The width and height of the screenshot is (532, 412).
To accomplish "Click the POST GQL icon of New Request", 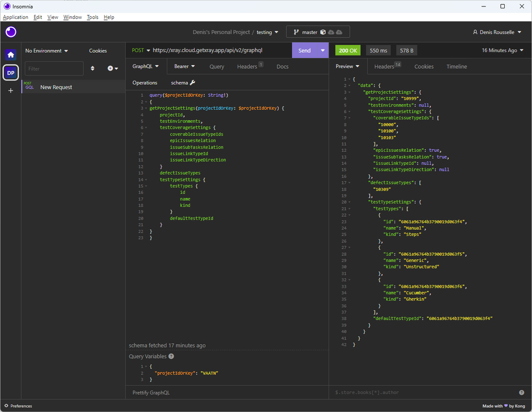I will click(x=29, y=86).
